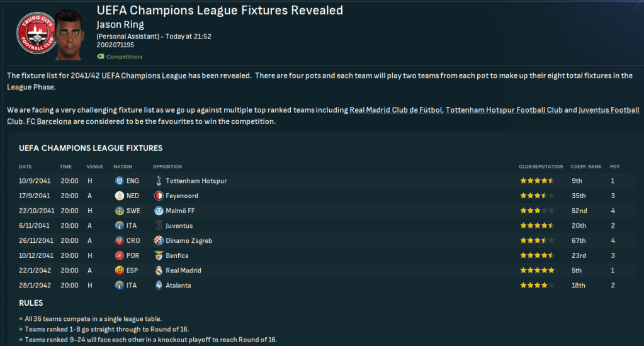Click the Benfica club crest icon
This screenshot has height=346, width=644.
click(159, 255)
